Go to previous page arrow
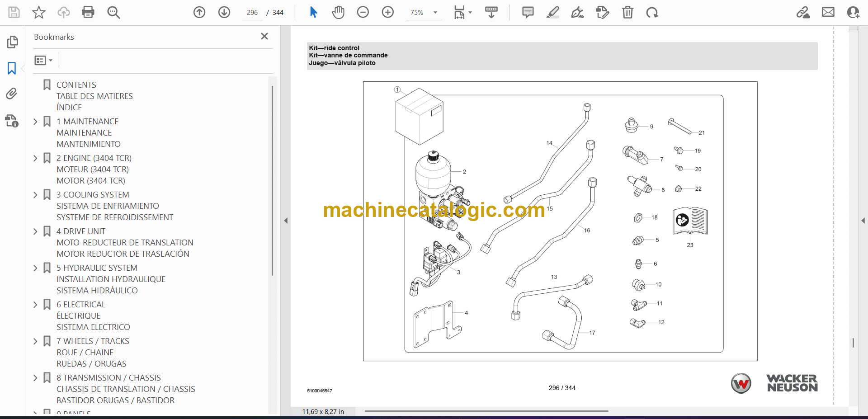The width and height of the screenshot is (868, 419). [199, 12]
